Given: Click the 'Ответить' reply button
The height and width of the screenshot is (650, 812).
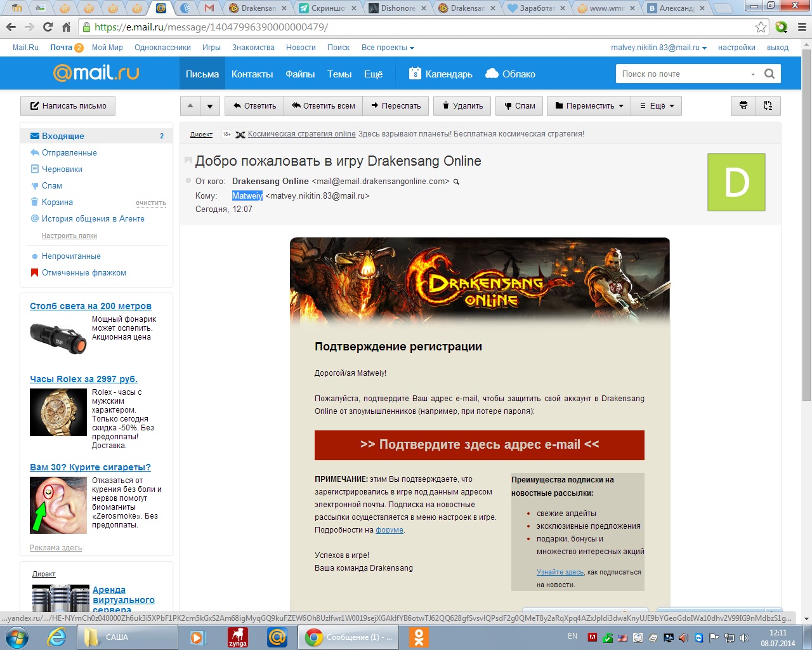Looking at the screenshot, I should tap(254, 106).
